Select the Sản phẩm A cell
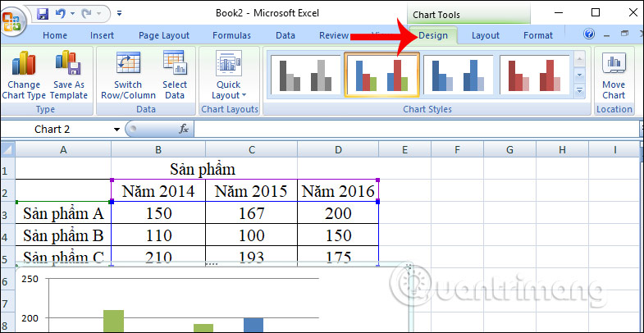644x333 pixels. click(63, 213)
